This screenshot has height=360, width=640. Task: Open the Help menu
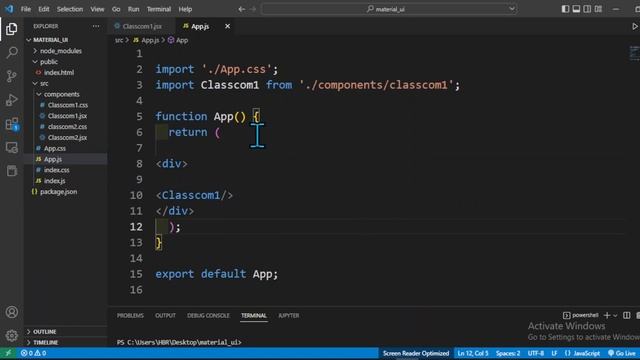pos(185,9)
